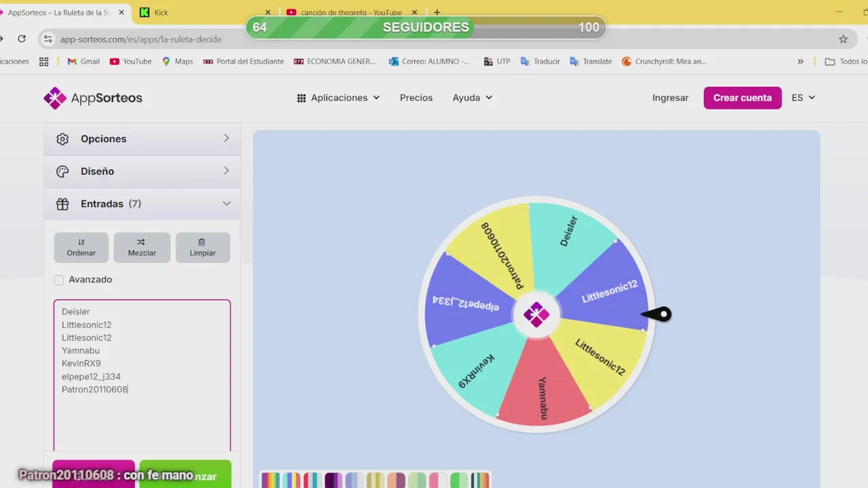This screenshot has height=488, width=868.
Task: Select the rainbow color palette swatch
Action: tap(271, 481)
